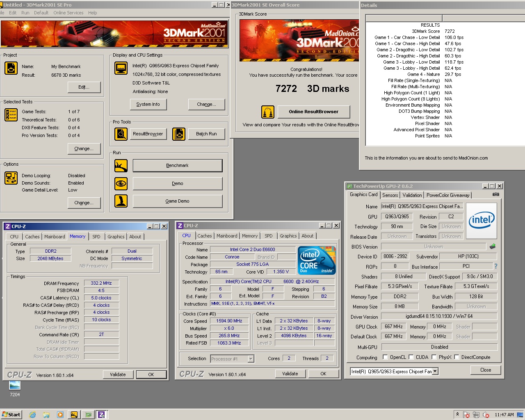
Task: Click the ResultBrowser magnifier icon
Action: click(121, 134)
